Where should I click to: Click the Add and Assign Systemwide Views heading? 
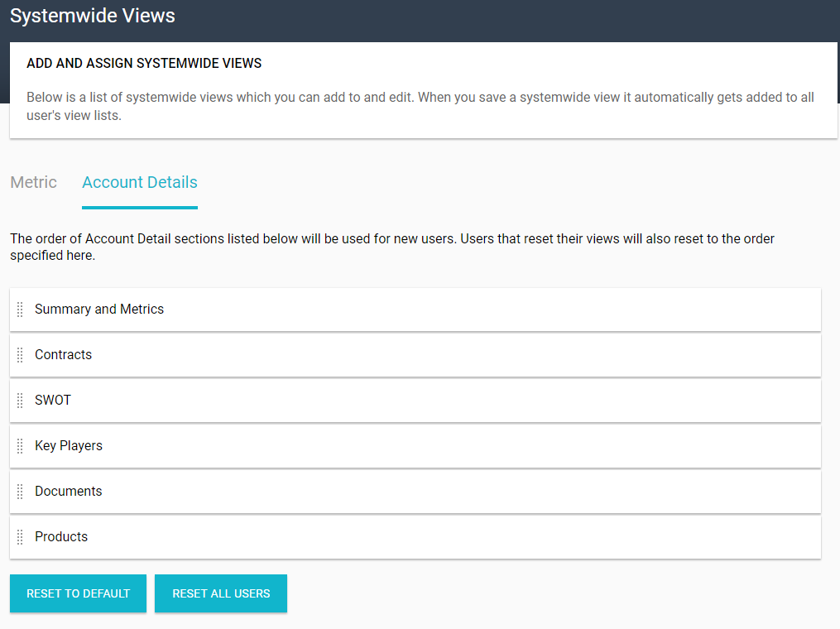pos(144,64)
